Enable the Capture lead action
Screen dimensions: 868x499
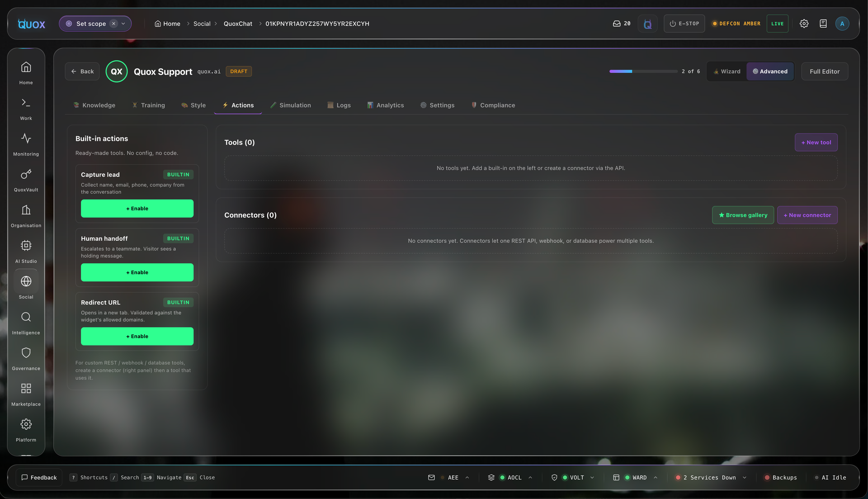tap(137, 209)
